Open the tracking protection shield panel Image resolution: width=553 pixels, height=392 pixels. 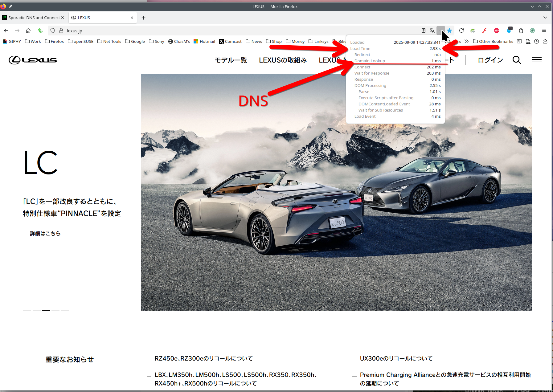coord(53,31)
